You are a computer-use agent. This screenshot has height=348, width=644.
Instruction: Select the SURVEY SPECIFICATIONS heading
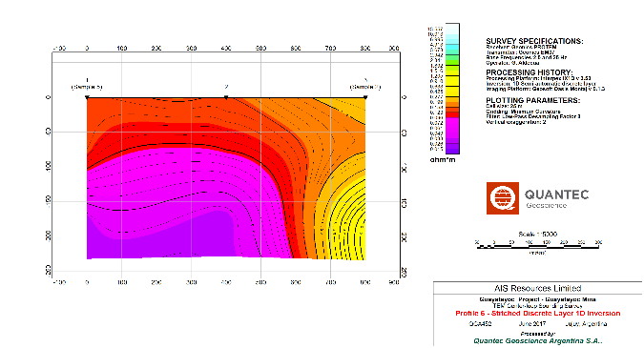[x=534, y=41]
